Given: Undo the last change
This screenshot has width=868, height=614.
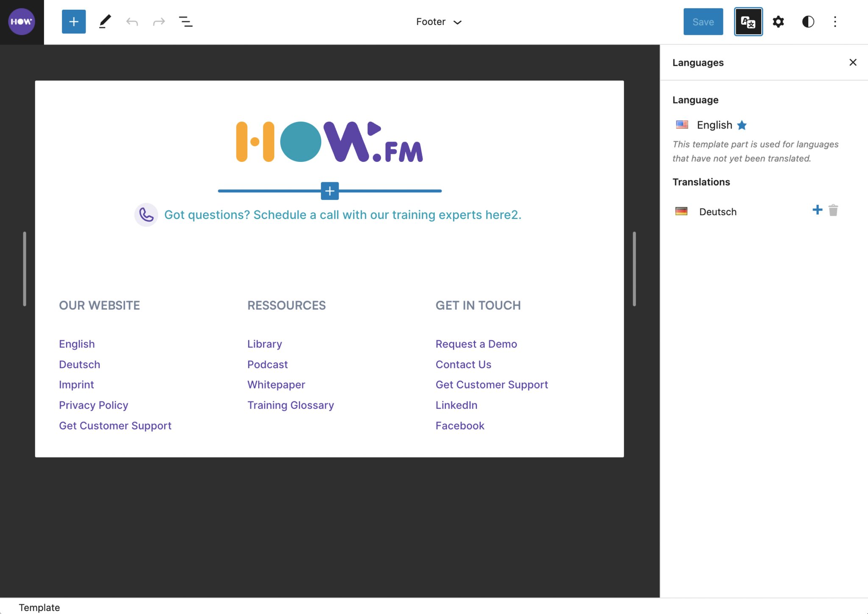Looking at the screenshot, I should pos(132,21).
